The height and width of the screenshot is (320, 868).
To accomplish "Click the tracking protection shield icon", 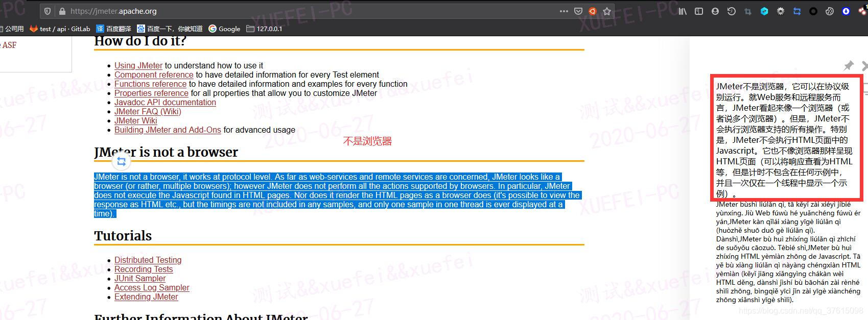I will coord(48,11).
